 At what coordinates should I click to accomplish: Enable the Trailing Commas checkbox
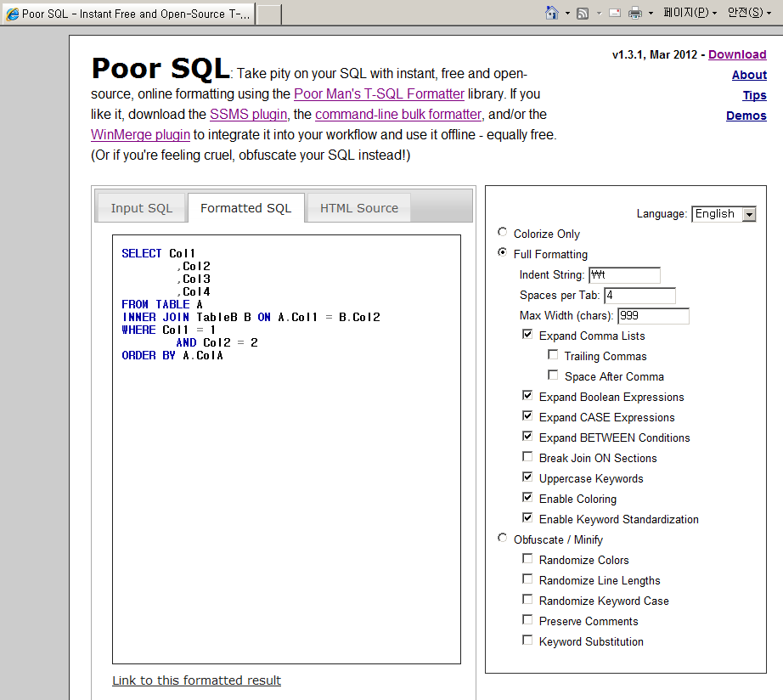coord(553,355)
